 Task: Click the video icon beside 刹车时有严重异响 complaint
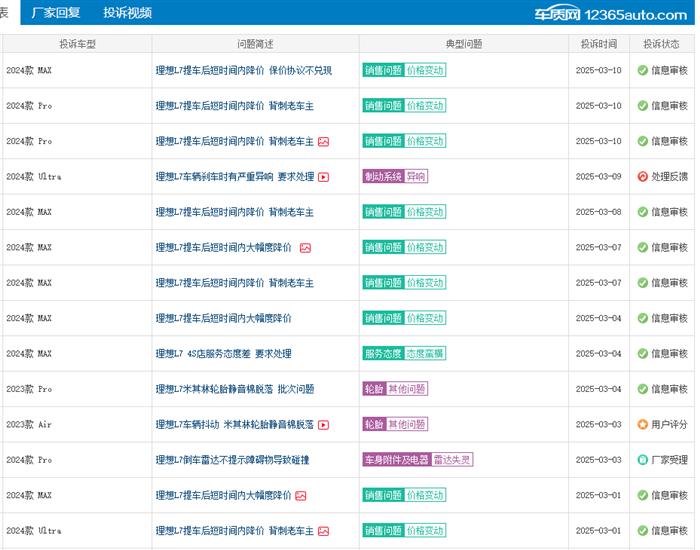tap(323, 177)
